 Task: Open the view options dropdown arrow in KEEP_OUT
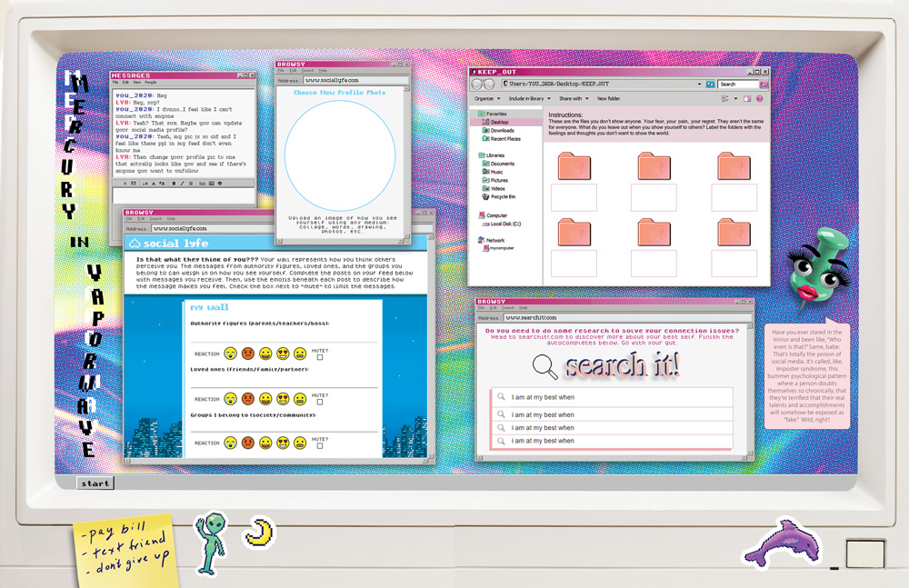(735, 99)
